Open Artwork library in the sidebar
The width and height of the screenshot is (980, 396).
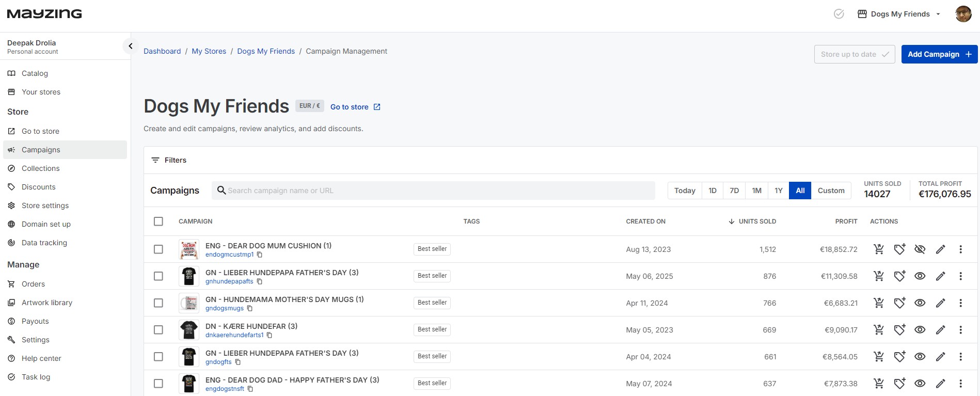pos(46,303)
